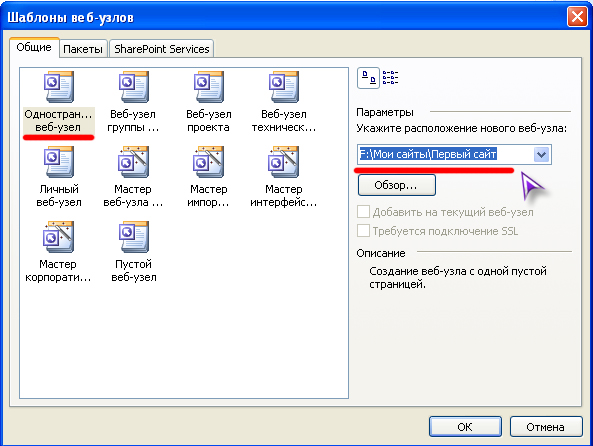Click the Обзор... button
This screenshot has width=593, height=446.
[x=397, y=185]
